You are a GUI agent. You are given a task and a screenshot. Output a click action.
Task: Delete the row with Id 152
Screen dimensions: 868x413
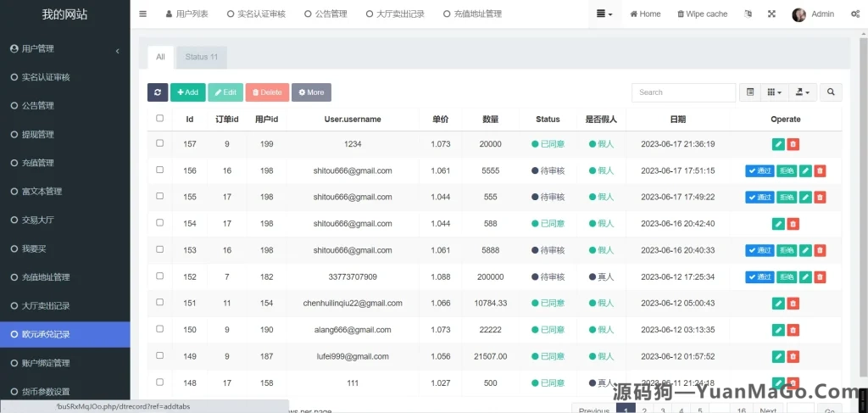(820, 276)
